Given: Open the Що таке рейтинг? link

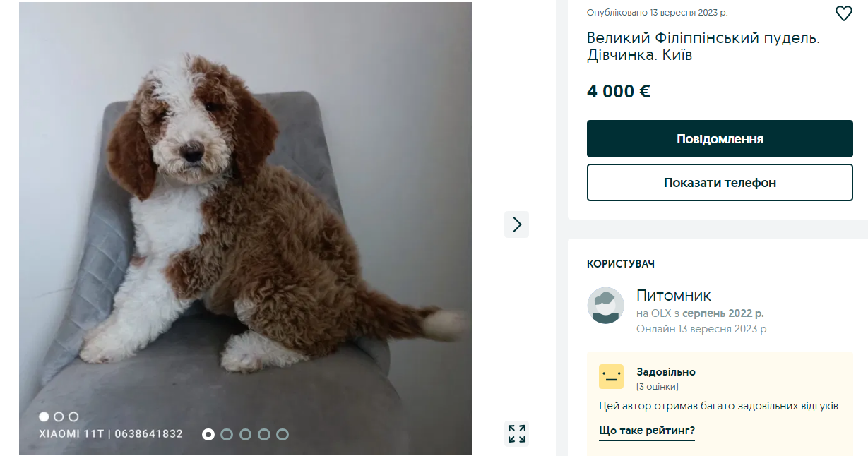Looking at the screenshot, I should [646, 431].
